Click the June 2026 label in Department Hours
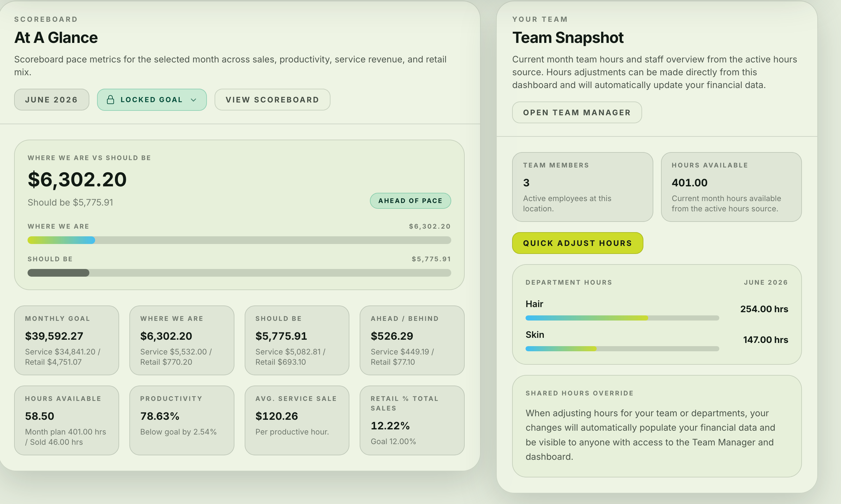 coord(766,282)
